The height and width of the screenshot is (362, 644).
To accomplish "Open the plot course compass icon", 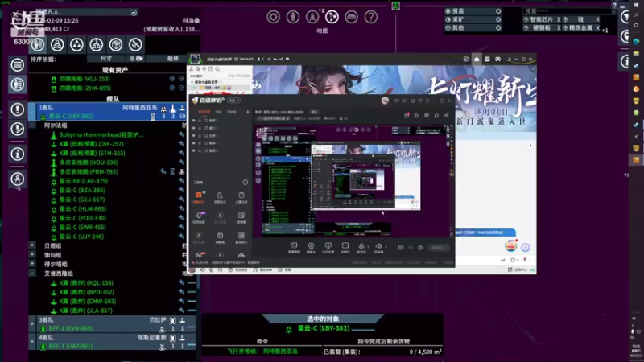I will [x=17, y=179].
